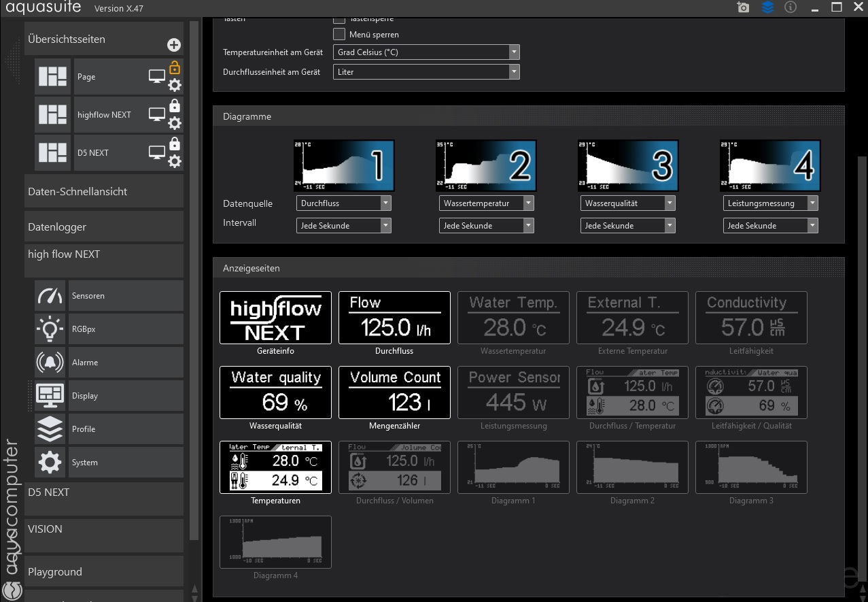Screen dimensions: 868x602
Task: Open the D5 NEXT overview tile icon
Action: pyautogui.click(x=52, y=153)
